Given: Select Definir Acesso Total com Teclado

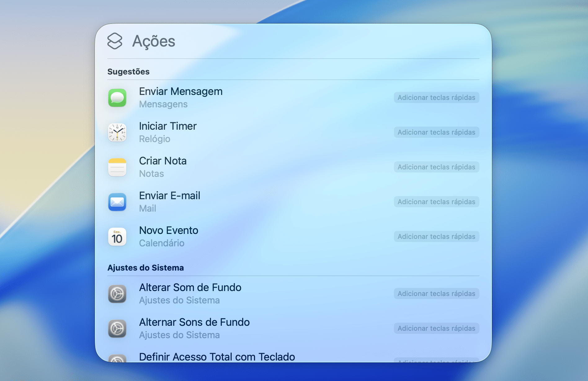Looking at the screenshot, I should pos(217,357).
